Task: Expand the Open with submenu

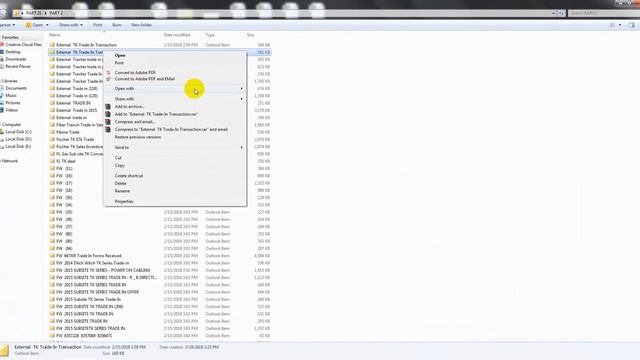Action: [175, 89]
